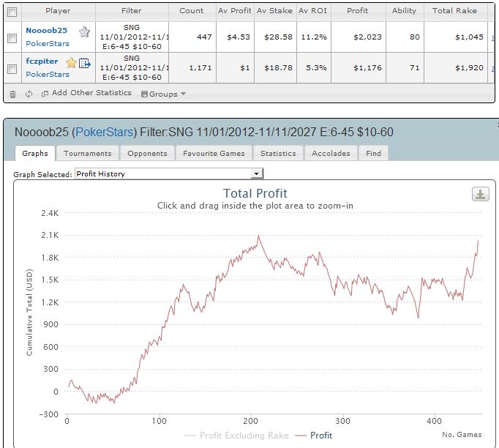Click the 11.2% Av ROI cell
This screenshot has height=448, width=499.
(x=314, y=37)
